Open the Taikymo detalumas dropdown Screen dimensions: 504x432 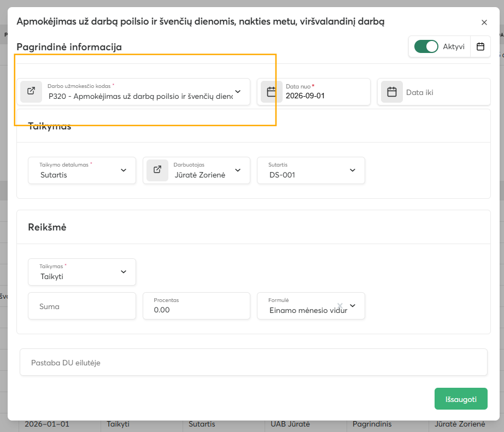(x=124, y=170)
